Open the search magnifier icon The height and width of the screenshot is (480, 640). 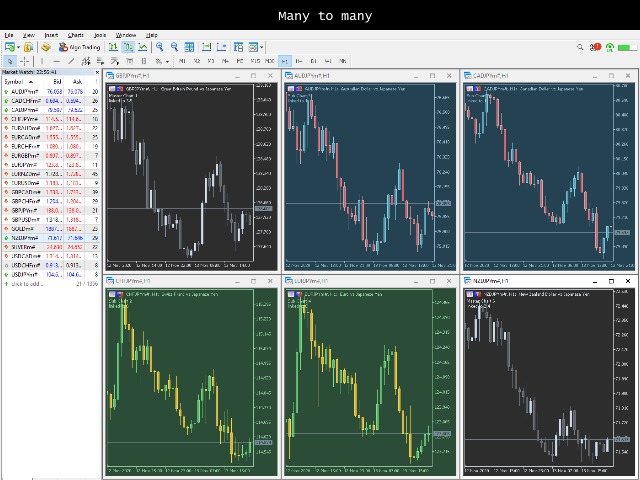pos(581,47)
